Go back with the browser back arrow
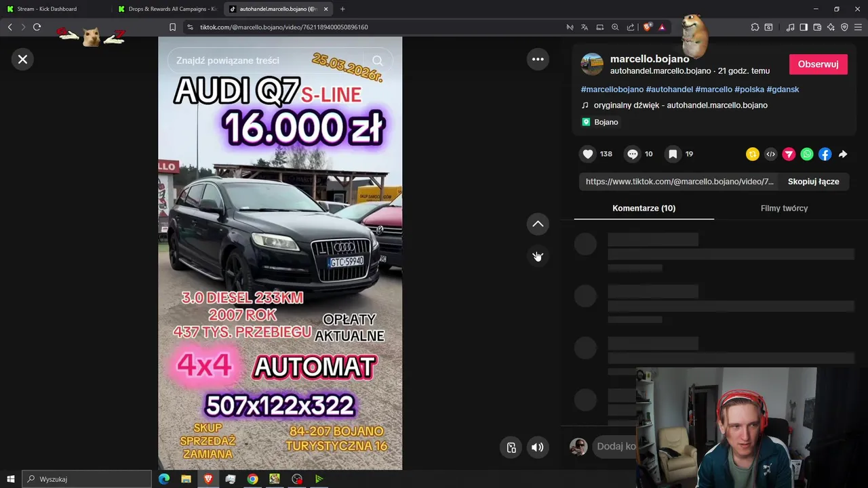Viewport: 868px width, 488px height. tap(9, 27)
